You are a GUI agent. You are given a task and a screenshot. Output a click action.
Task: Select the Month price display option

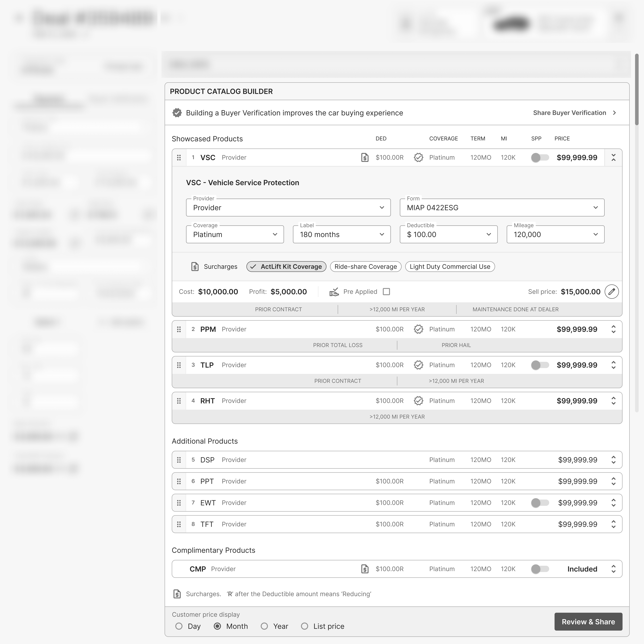pos(217,626)
